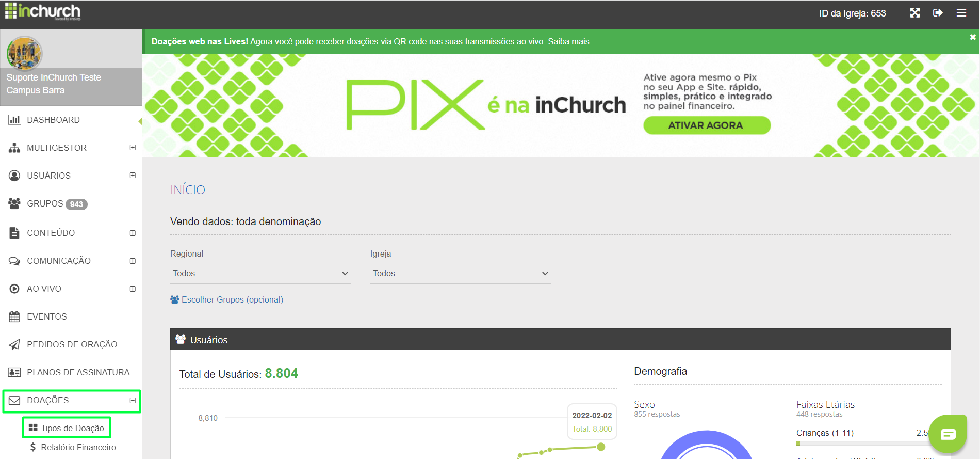Click the INÍCIO page heading
This screenshot has height=459, width=980.
point(188,189)
